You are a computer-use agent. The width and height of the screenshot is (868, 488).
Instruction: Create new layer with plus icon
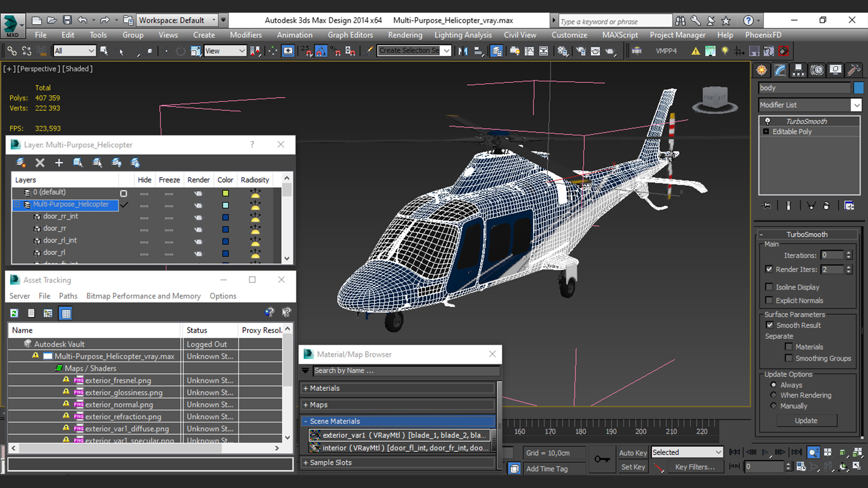[59, 163]
